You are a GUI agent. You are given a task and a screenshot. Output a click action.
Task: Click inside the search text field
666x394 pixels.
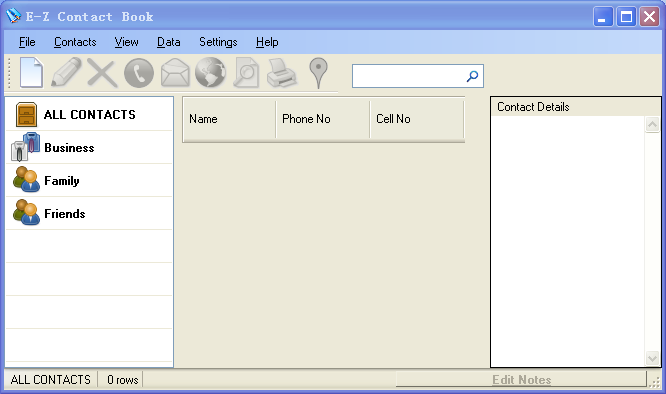[x=409, y=76]
